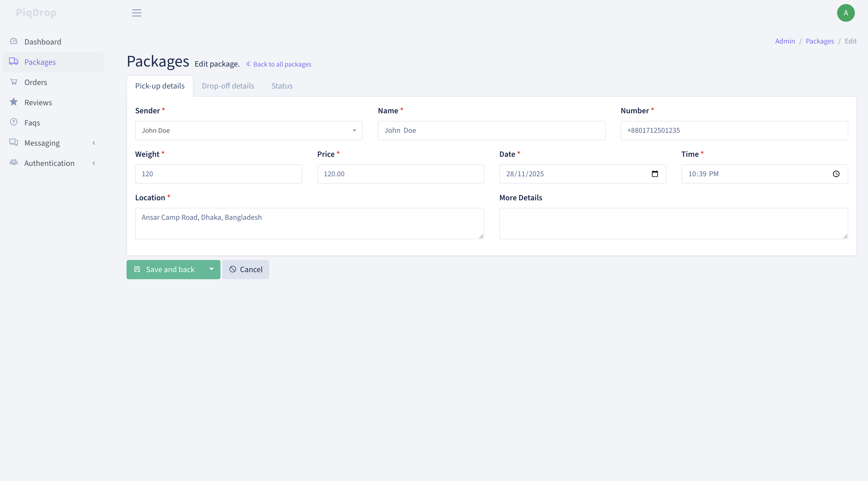The width and height of the screenshot is (868, 481).
Task: Expand the Authentication submenu arrow
Action: pos(94,163)
